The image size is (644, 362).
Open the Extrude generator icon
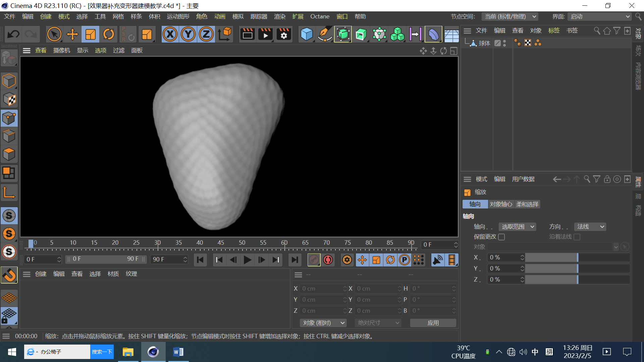coord(361,34)
